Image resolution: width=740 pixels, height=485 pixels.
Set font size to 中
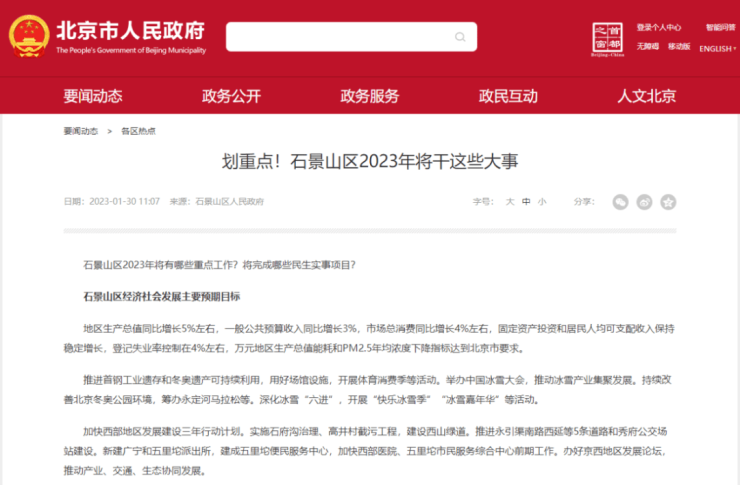click(x=526, y=202)
